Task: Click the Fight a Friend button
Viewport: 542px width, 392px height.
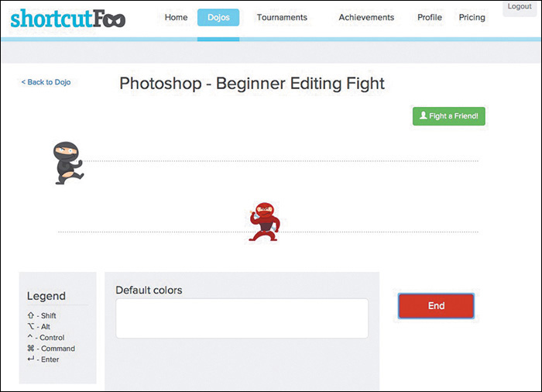Action: tap(449, 116)
